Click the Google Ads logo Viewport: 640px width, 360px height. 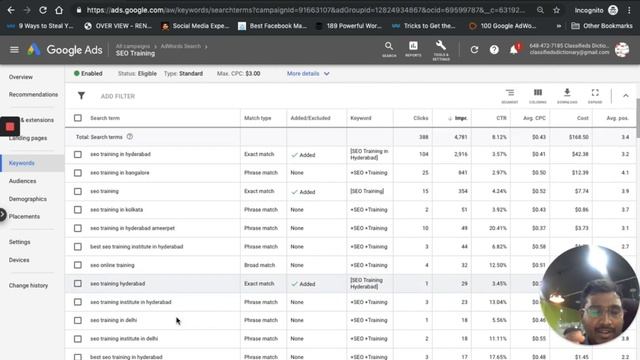coord(65,50)
